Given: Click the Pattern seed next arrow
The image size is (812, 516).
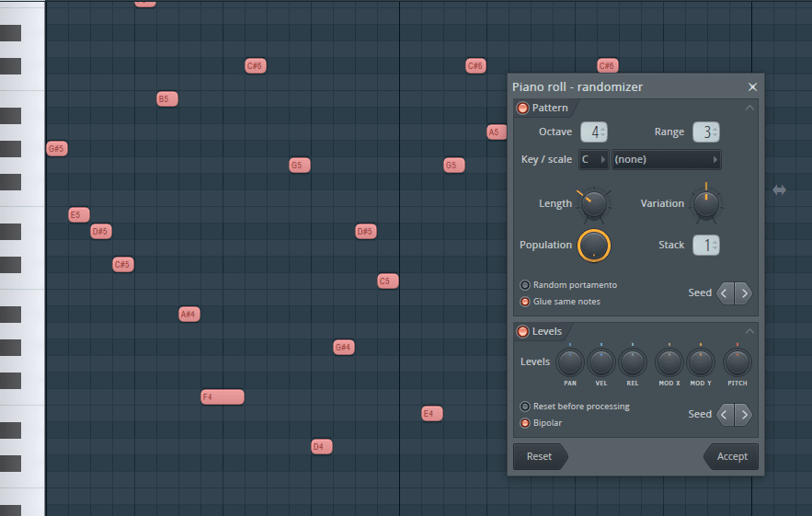Looking at the screenshot, I should tap(744, 293).
